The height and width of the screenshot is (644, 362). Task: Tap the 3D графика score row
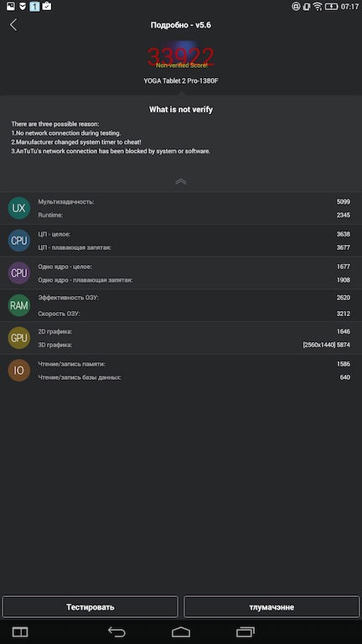(x=194, y=345)
